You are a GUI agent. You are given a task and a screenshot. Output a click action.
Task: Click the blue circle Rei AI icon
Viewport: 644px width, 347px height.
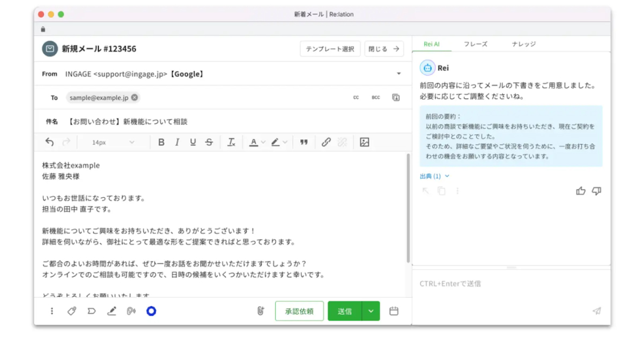pyautogui.click(x=151, y=311)
